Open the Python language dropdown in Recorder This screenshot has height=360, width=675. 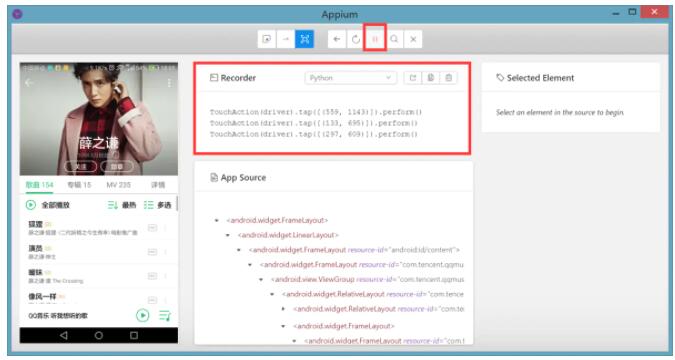[x=350, y=78]
